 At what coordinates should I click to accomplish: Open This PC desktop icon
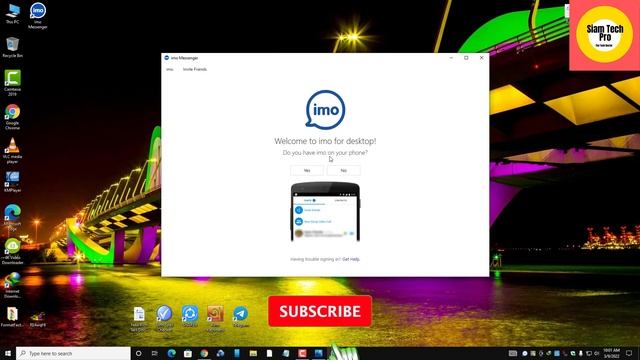12,13
